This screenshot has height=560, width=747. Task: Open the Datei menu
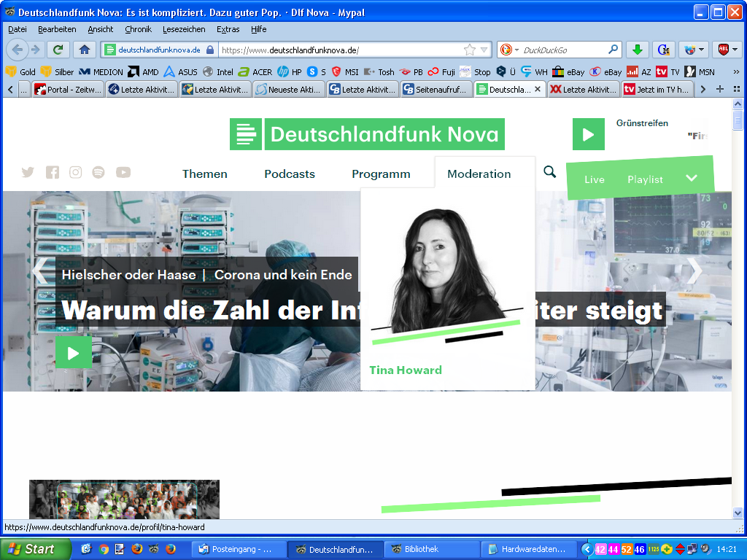click(18, 29)
